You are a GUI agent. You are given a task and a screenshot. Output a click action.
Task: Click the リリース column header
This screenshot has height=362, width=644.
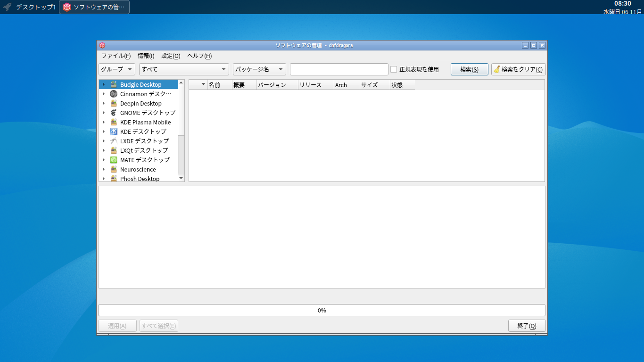[x=316, y=85]
